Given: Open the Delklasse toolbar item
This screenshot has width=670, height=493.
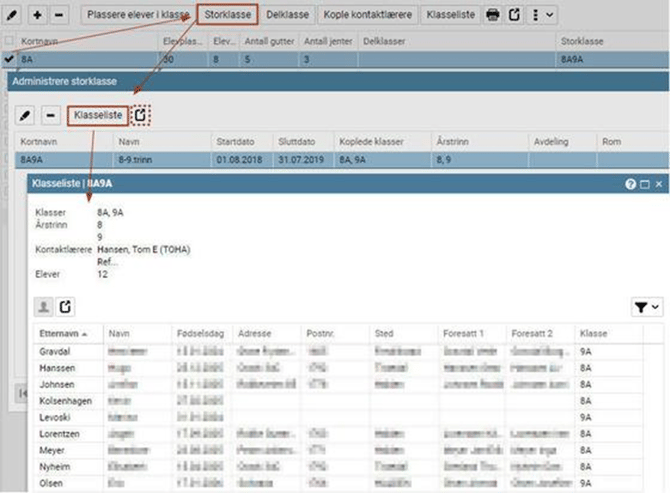Looking at the screenshot, I should 288,15.
